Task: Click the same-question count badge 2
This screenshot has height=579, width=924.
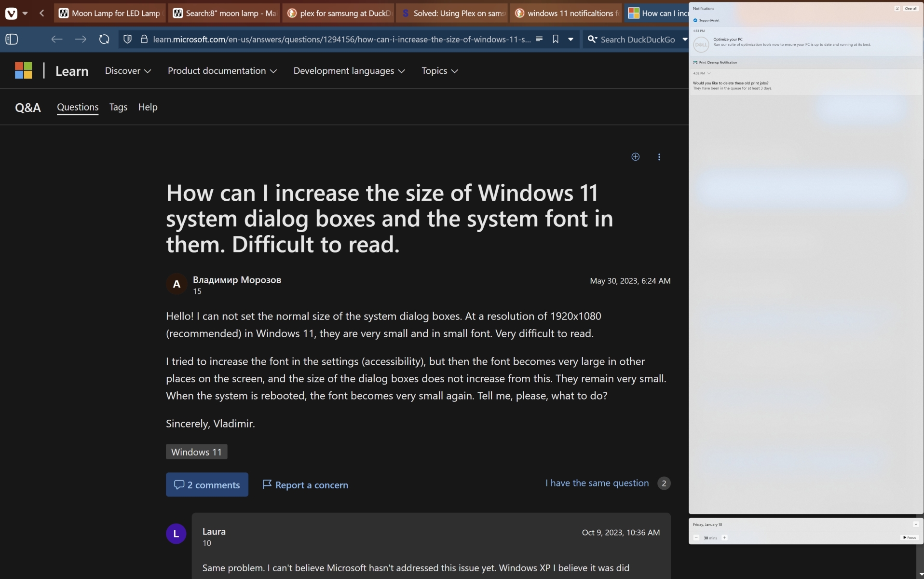Action: (664, 483)
